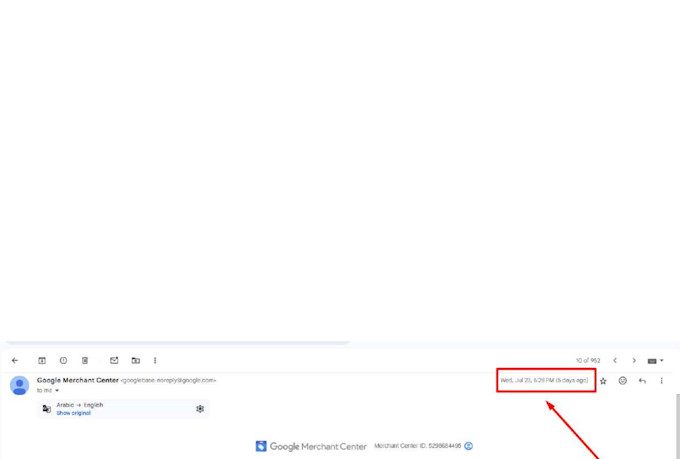Click the 'Arabic → English' translation label

tap(80, 405)
